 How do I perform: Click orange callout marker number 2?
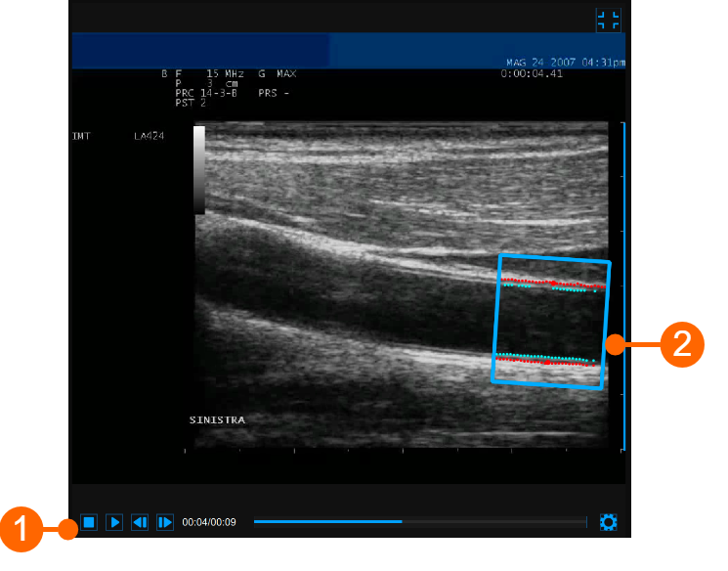click(x=681, y=344)
